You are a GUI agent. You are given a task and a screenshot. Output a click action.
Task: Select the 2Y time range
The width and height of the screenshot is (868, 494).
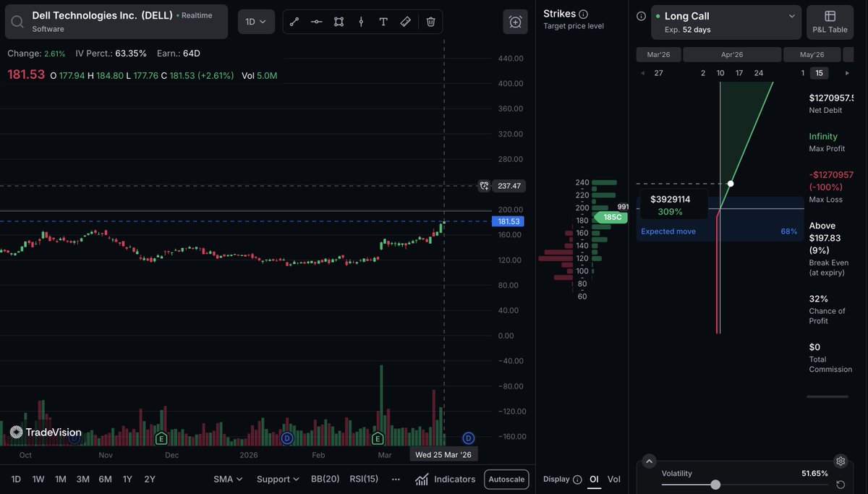tap(150, 479)
